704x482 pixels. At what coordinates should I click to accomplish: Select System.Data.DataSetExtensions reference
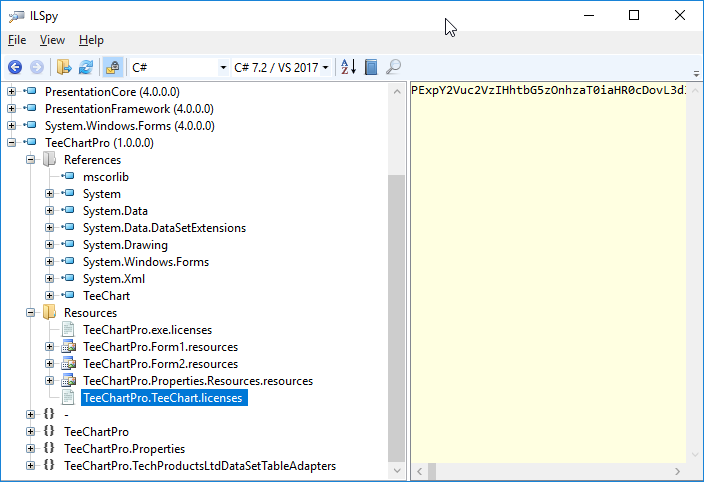(x=164, y=228)
